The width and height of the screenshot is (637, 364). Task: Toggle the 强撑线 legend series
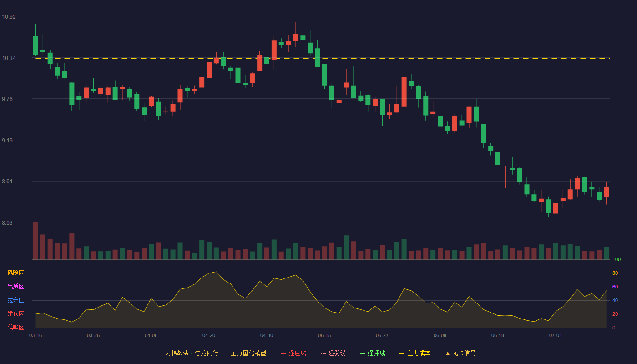click(x=373, y=353)
